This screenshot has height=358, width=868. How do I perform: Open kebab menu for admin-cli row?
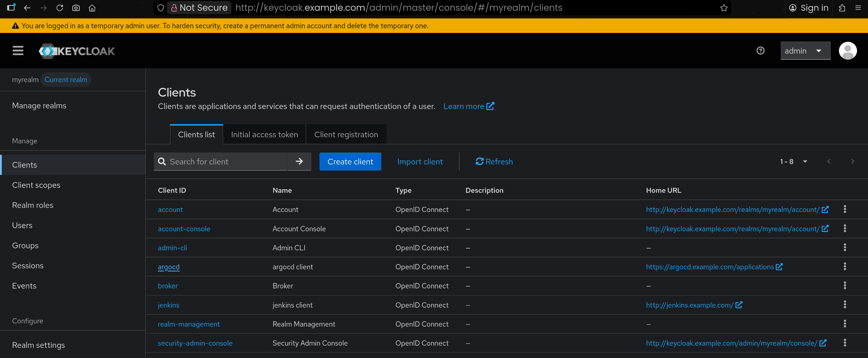point(845,248)
